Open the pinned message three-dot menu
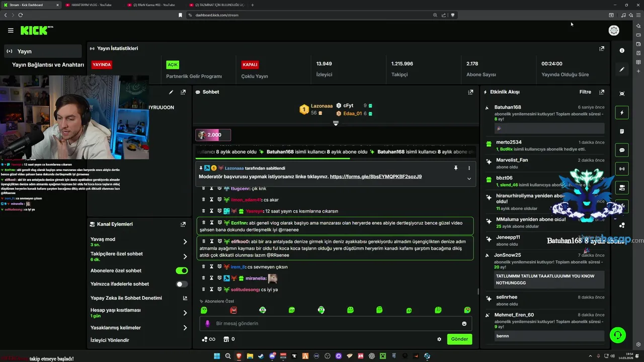Image resolution: width=644 pixels, height=362 pixels. pyautogui.click(x=469, y=168)
